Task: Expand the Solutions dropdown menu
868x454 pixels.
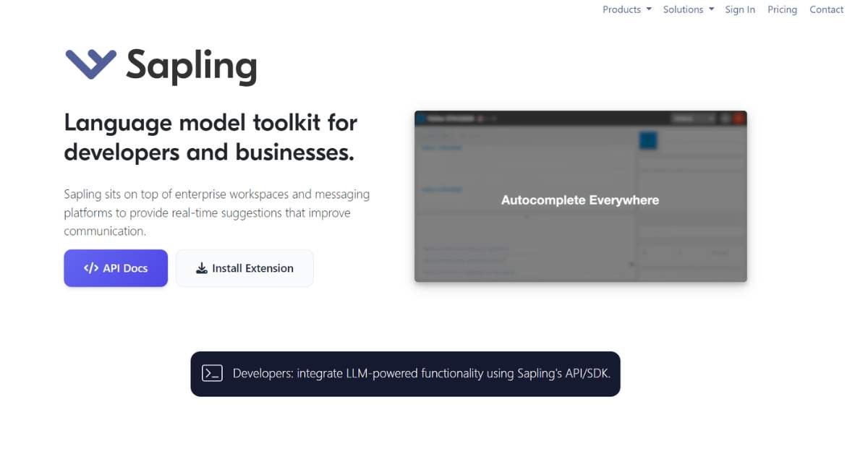Action: [688, 9]
